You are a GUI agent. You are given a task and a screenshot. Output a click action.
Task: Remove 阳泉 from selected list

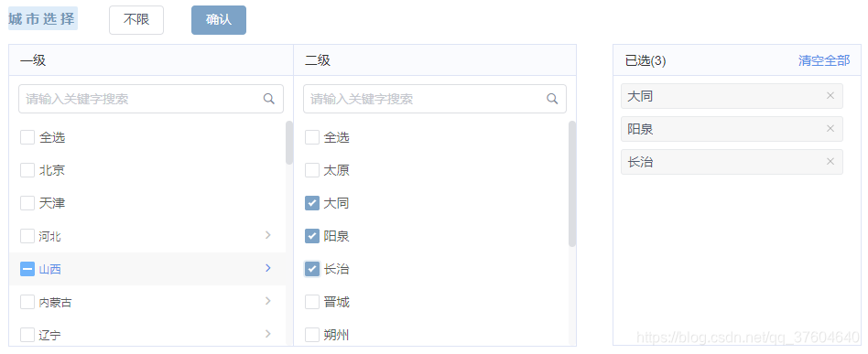830,128
